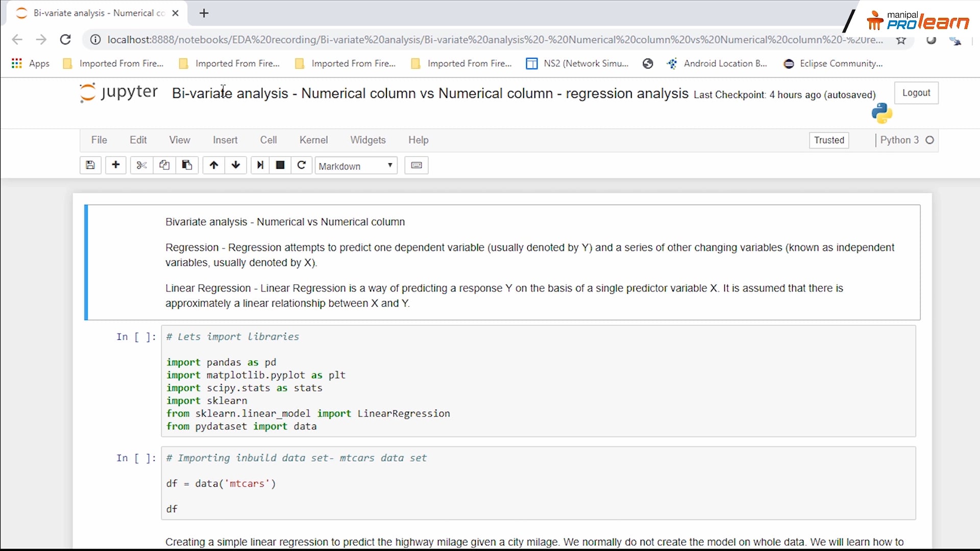View site information icon in the address bar

[x=95, y=39]
